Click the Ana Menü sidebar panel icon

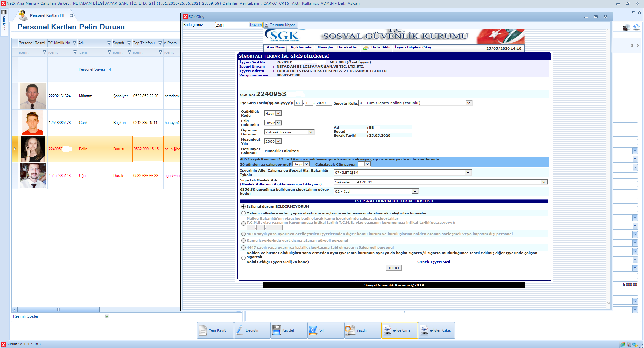(4, 12)
